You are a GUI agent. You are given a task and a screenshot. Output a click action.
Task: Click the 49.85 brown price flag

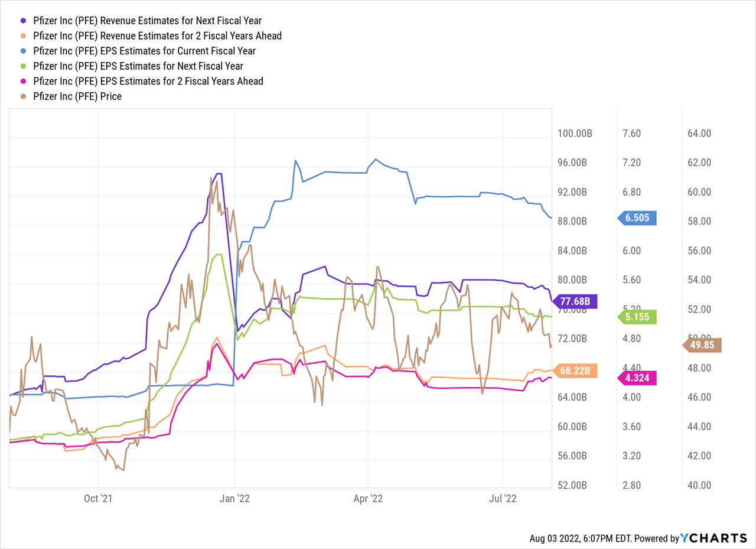pyautogui.click(x=701, y=345)
